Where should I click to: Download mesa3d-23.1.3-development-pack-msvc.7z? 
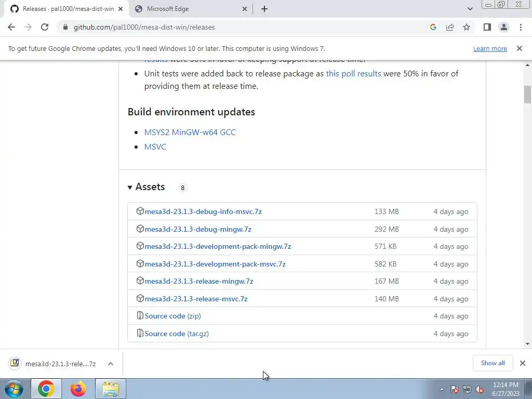pyautogui.click(x=215, y=264)
